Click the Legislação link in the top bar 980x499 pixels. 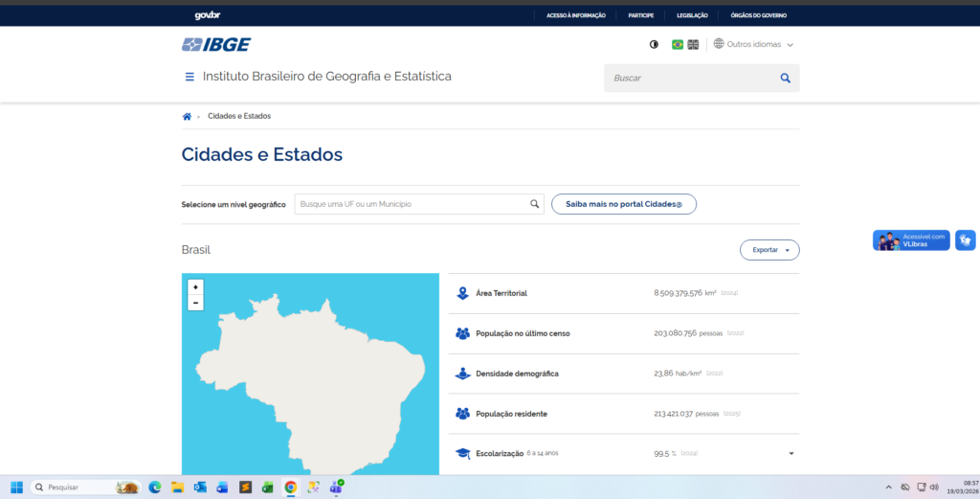pos(692,15)
